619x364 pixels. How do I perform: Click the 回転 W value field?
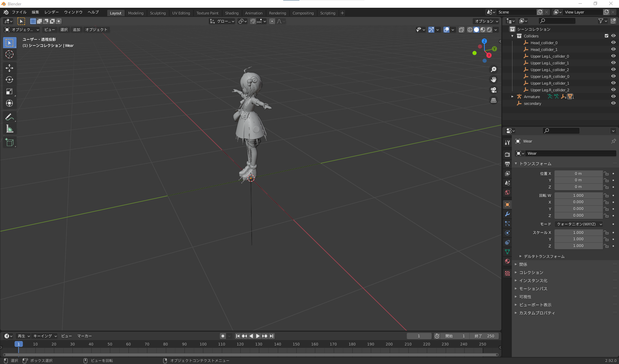[x=579, y=195]
